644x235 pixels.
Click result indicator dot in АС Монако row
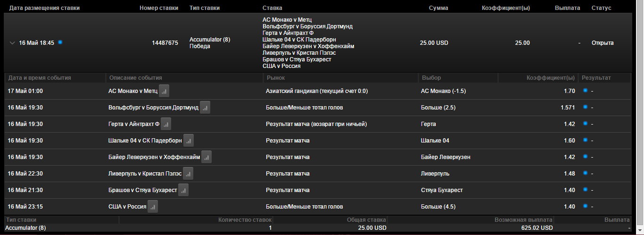586,91
